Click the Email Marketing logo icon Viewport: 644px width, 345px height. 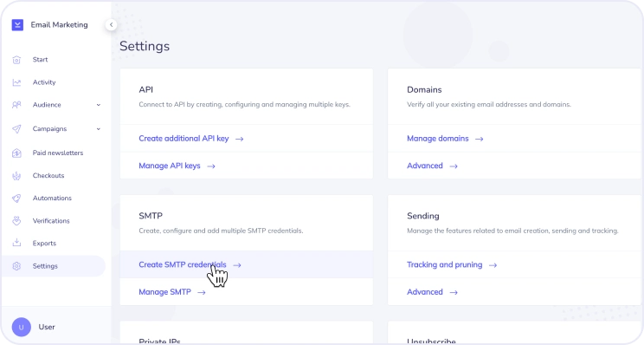pos(17,24)
